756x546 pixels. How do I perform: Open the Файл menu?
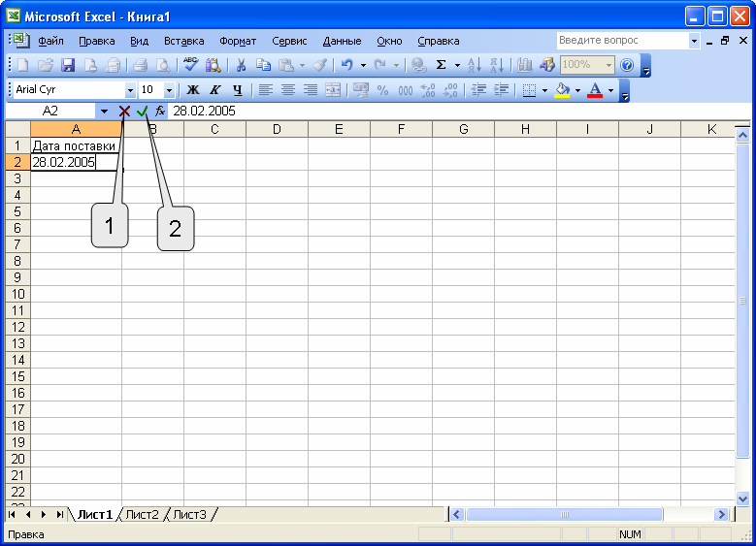pyautogui.click(x=50, y=41)
